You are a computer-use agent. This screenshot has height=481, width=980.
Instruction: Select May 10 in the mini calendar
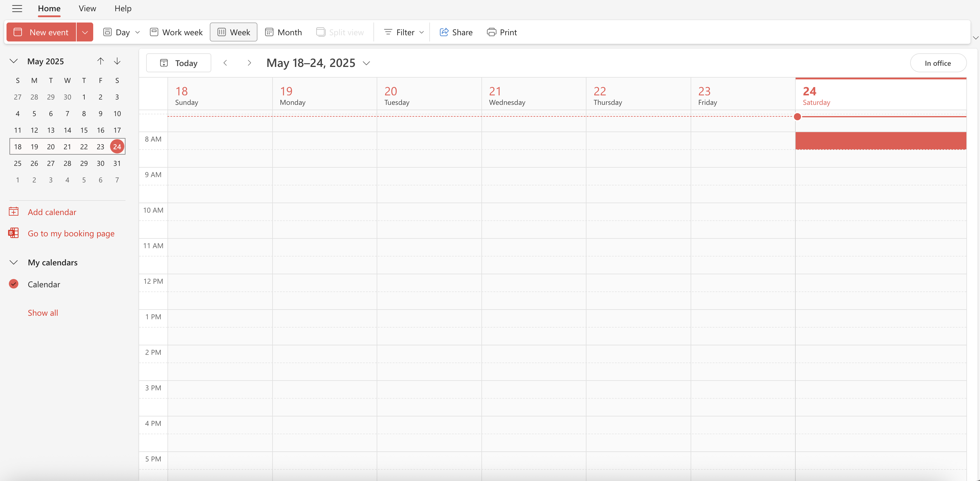117,113
